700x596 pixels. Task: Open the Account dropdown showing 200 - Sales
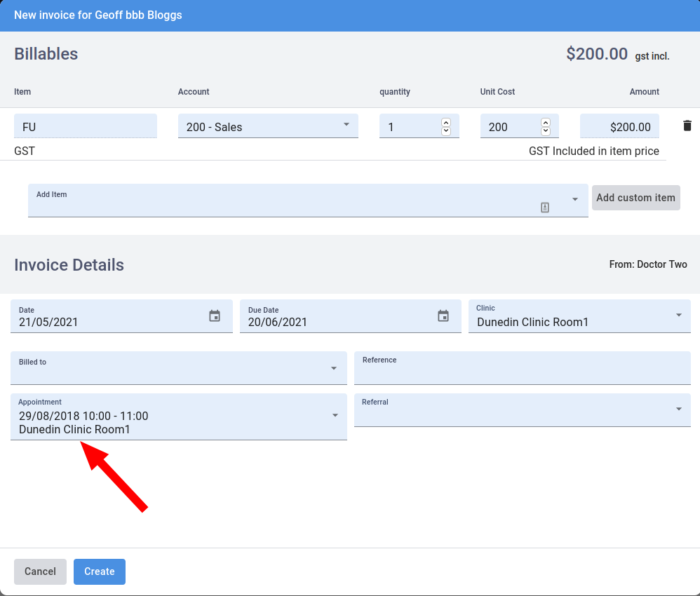point(346,125)
